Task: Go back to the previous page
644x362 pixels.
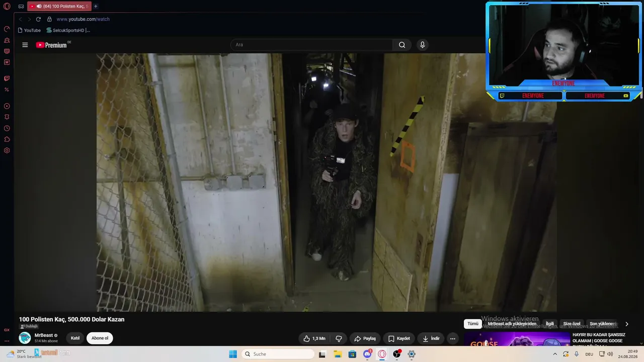Action: coord(21,19)
